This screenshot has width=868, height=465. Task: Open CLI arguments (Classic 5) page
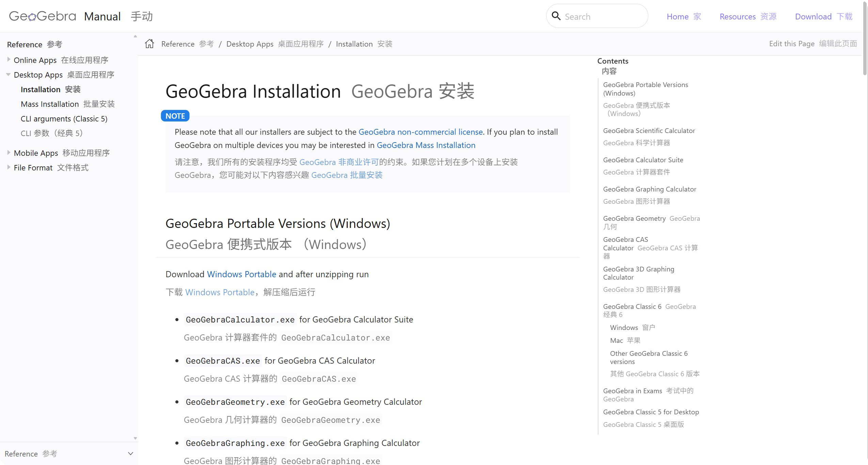(64, 119)
